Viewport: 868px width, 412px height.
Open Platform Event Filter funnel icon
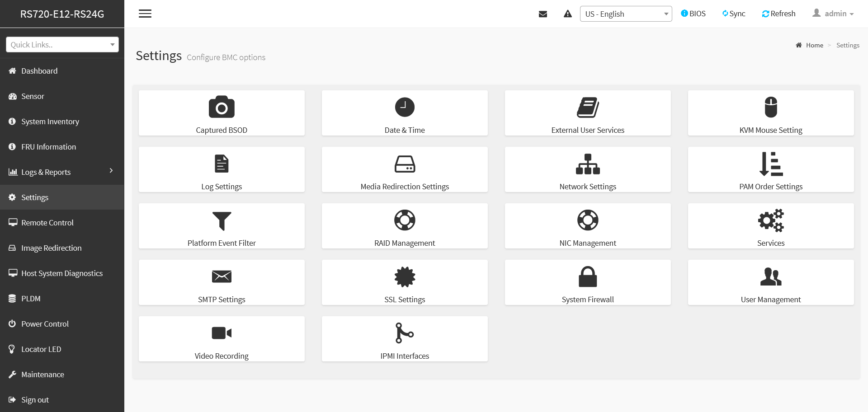[222, 221]
